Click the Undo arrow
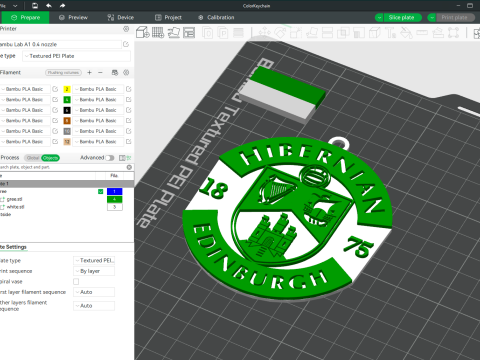Image resolution: width=480 pixels, height=360 pixels. [49, 5]
